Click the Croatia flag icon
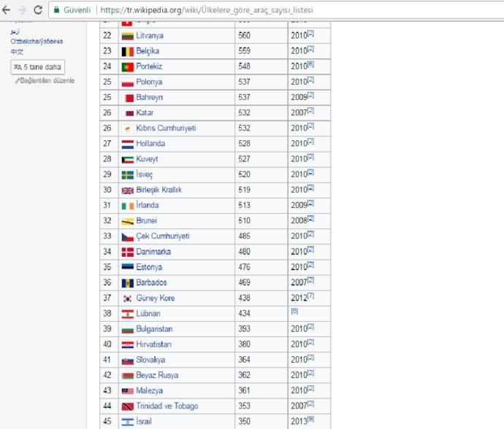Viewport: 504px width, 429px height. (x=128, y=345)
